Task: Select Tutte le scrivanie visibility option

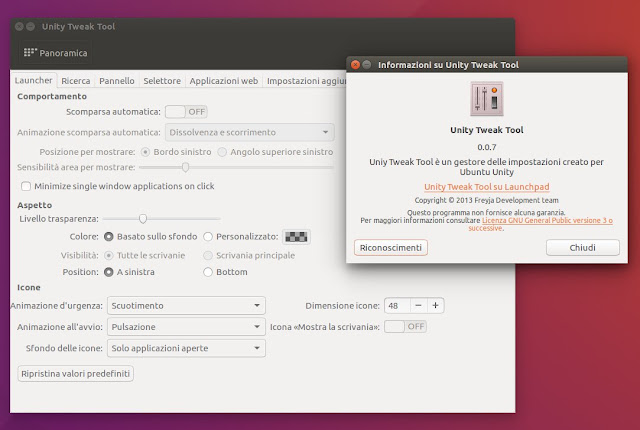Action: tap(109, 255)
